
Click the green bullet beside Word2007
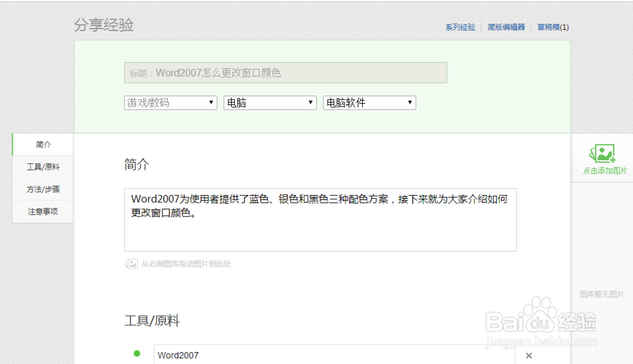click(137, 353)
